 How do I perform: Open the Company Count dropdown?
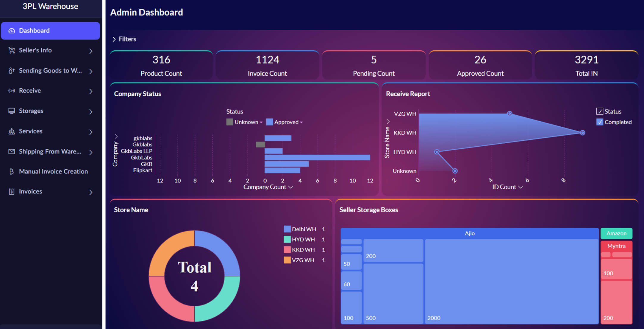tap(291, 187)
